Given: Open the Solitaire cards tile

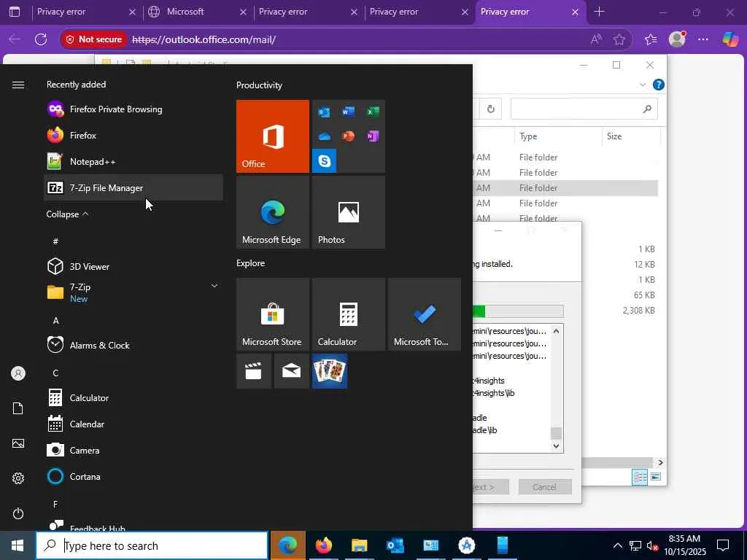Looking at the screenshot, I should [x=330, y=371].
